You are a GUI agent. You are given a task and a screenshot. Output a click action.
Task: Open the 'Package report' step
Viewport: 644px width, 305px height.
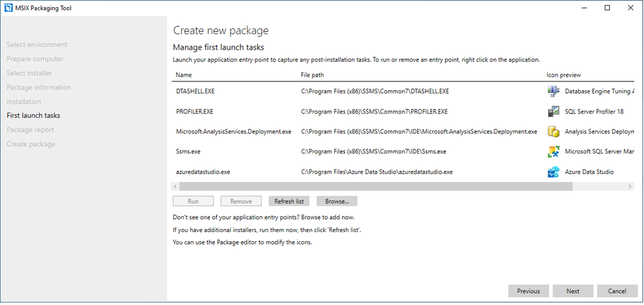[30, 130]
